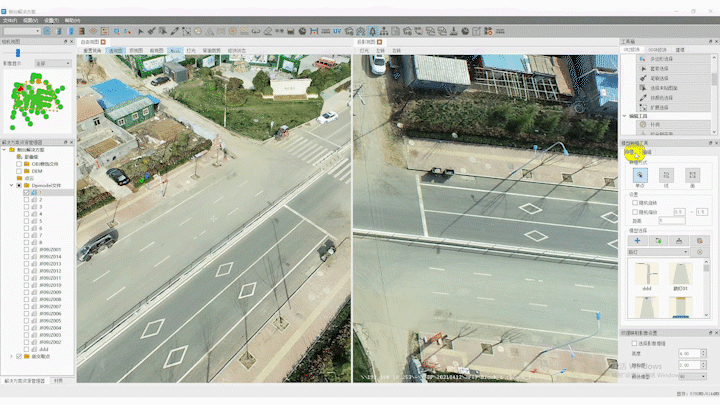Click the edit-note pencil toolbar icon
The image size is (720, 405).
click(477, 31)
